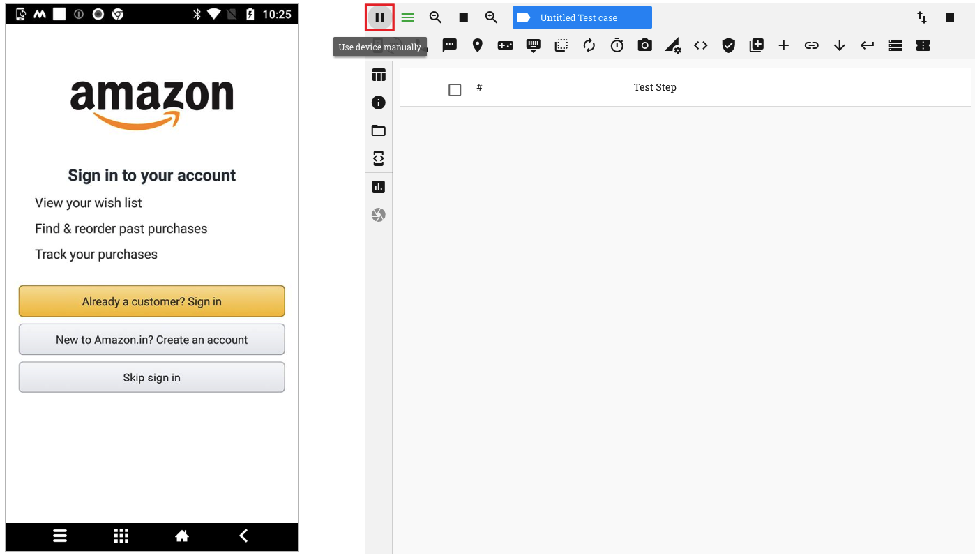Tick the select-all checkbox in steps header
The image size is (975, 560).
pos(455,90)
